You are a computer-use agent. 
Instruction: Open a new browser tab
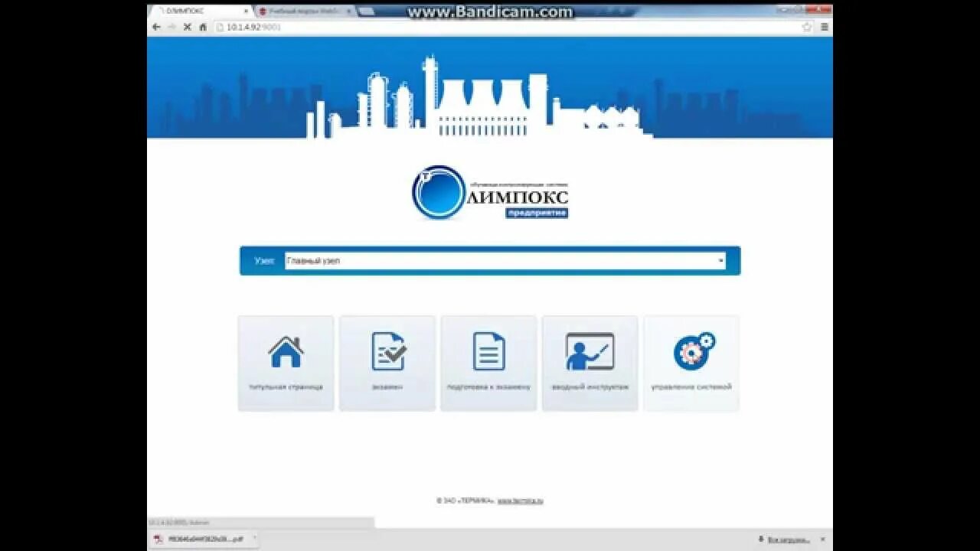pyautogui.click(x=366, y=11)
